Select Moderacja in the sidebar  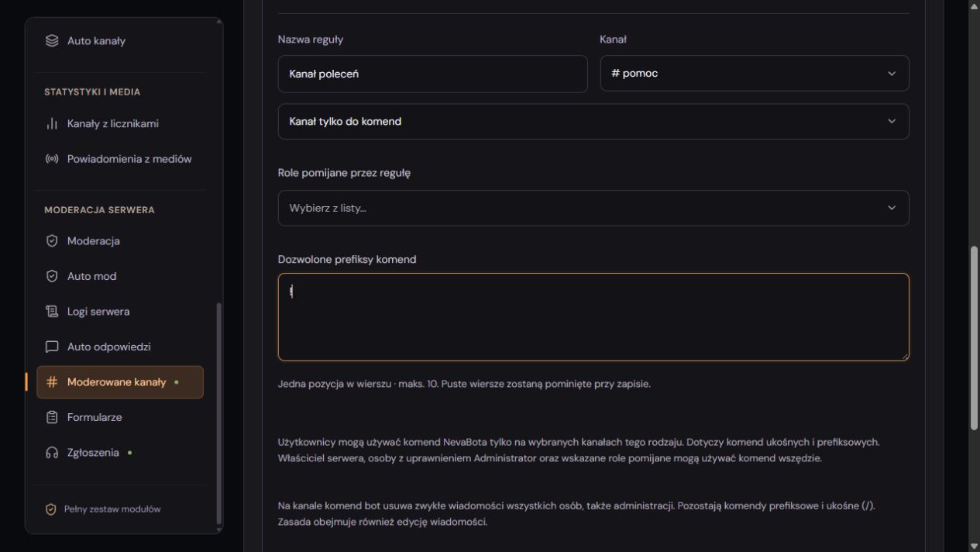[120, 241]
